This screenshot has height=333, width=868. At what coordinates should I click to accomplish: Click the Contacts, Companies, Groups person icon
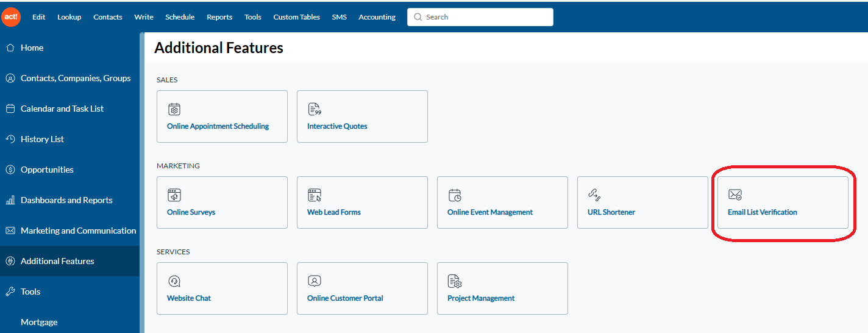(x=10, y=78)
